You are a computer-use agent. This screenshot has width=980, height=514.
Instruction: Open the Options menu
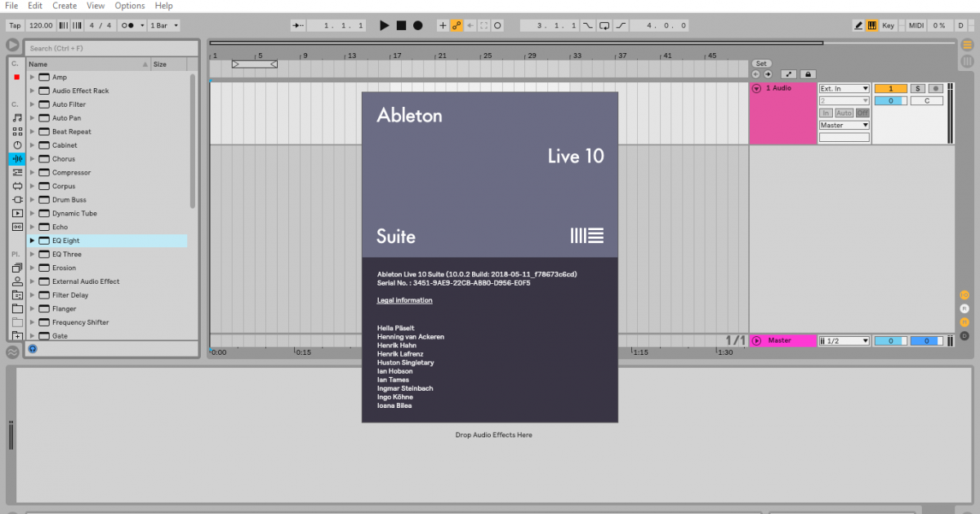coord(130,6)
